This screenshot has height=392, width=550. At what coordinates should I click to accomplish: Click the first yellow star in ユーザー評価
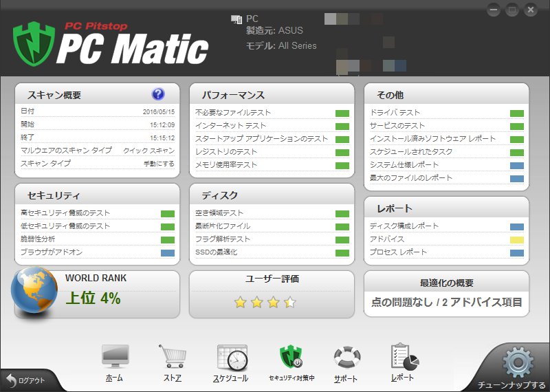click(240, 302)
